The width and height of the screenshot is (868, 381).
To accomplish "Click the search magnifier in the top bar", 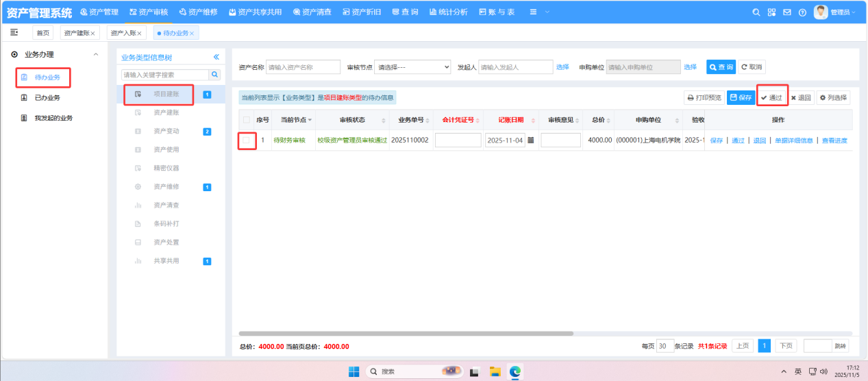I will pyautogui.click(x=756, y=12).
